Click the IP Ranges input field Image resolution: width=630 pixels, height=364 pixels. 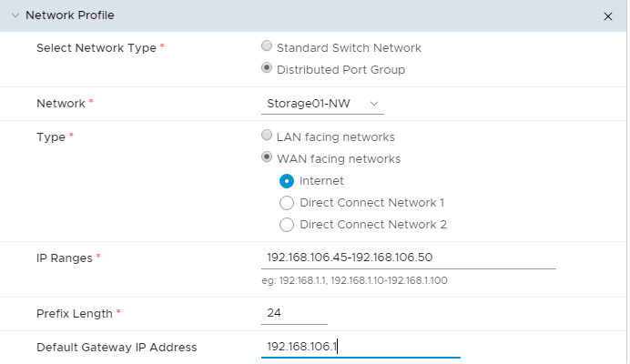click(x=408, y=258)
